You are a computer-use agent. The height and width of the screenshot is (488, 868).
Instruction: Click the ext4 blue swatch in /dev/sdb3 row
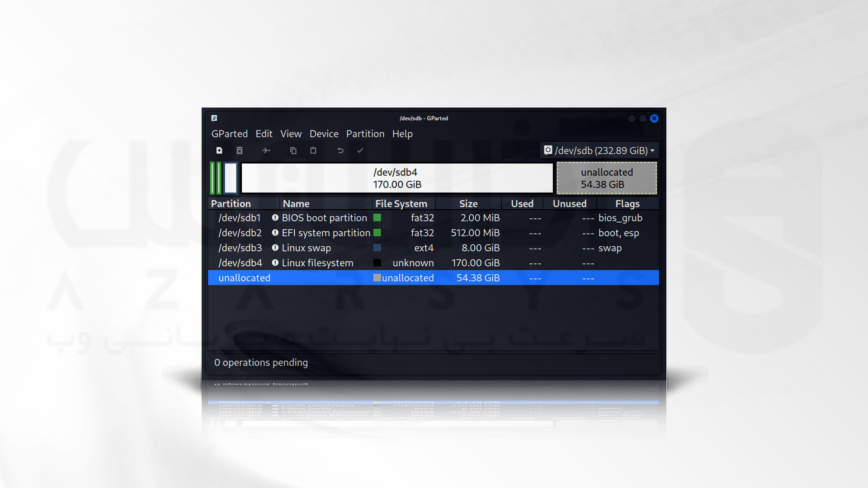point(377,248)
